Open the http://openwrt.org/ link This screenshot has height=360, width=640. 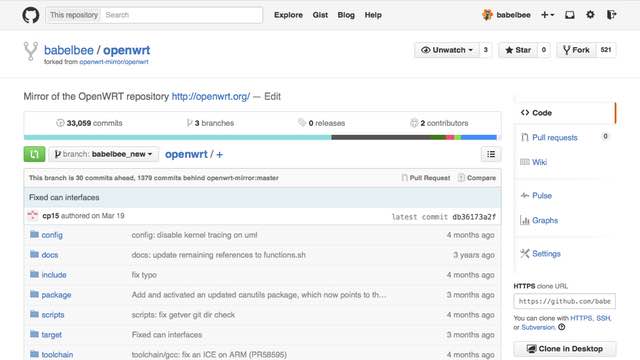pos(211,97)
